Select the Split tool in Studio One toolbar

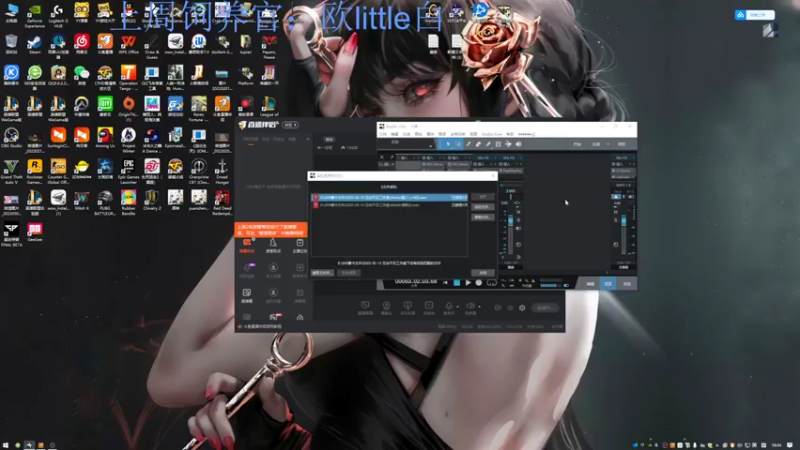pos(468,144)
